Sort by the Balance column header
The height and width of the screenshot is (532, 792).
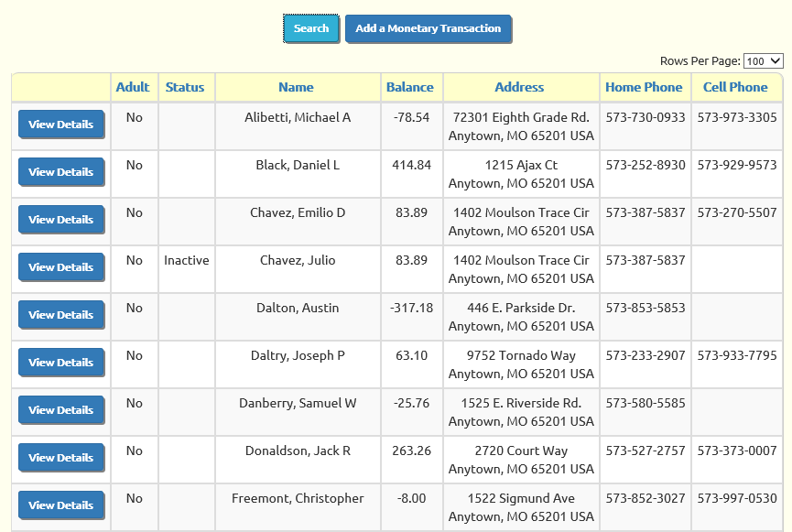point(410,87)
